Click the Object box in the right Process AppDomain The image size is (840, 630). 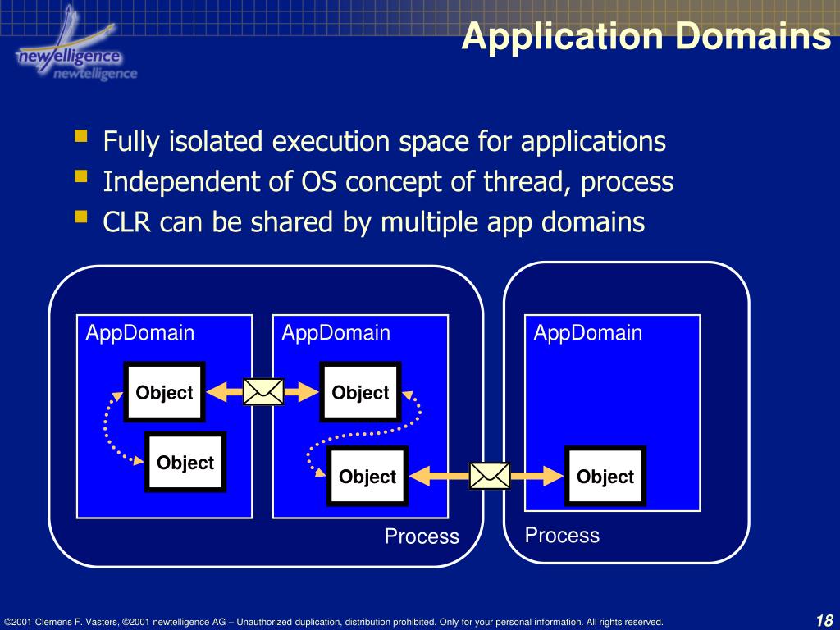[605, 476]
